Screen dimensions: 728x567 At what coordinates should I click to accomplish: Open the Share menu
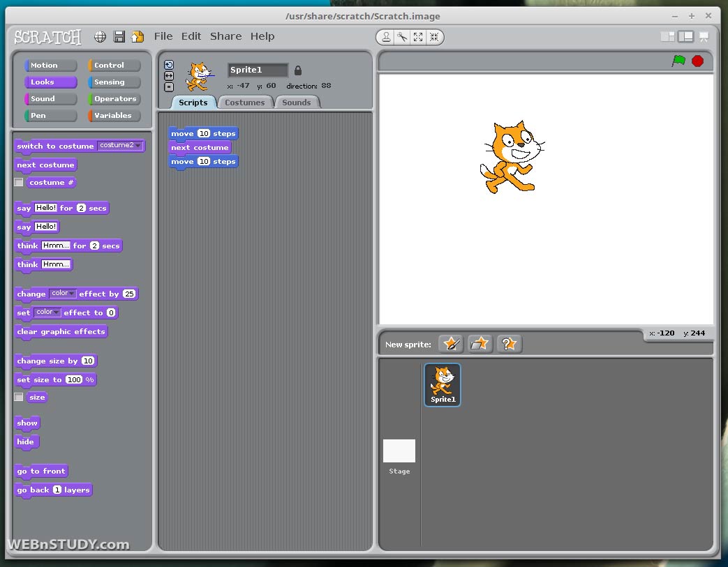225,36
